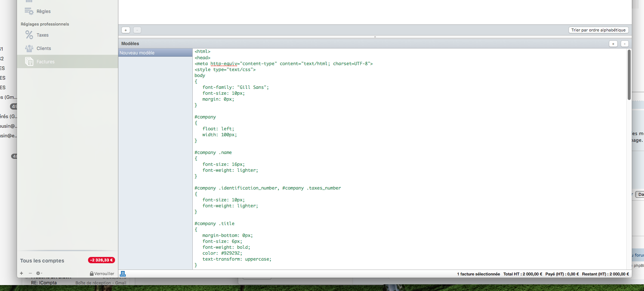Click the Clients sidebar label
644x291 pixels.
pos(44,48)
